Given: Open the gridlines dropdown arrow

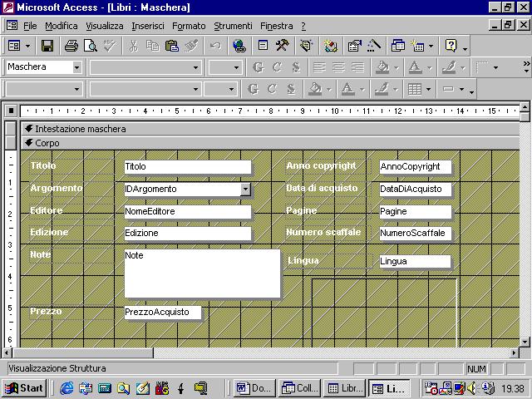Looking at the screenshot, I should 429,89.
